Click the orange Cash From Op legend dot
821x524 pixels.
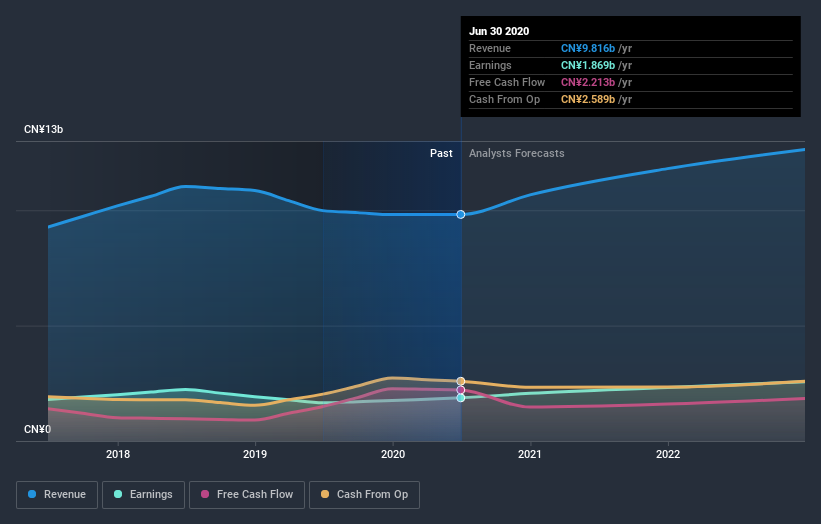325,494
